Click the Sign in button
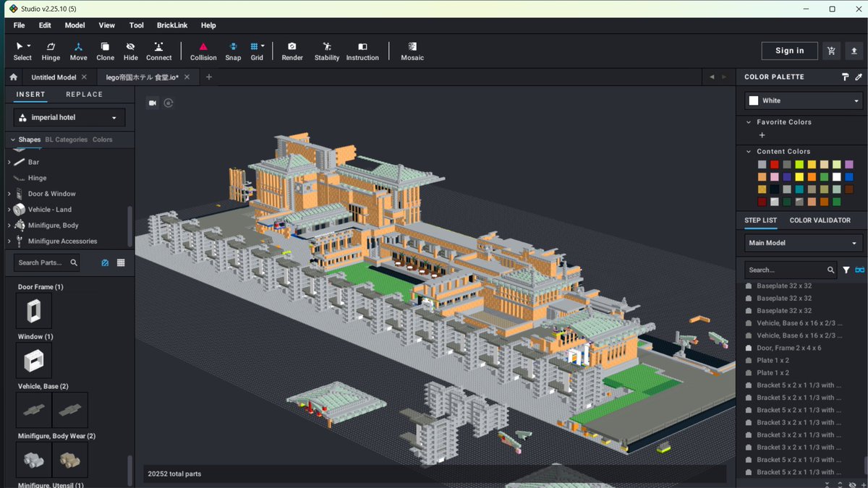 coord(790,51)
